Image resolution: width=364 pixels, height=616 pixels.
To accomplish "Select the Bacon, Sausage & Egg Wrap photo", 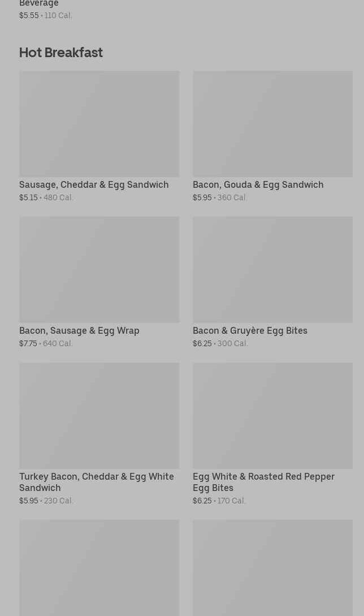I will [x=99, y=269].
